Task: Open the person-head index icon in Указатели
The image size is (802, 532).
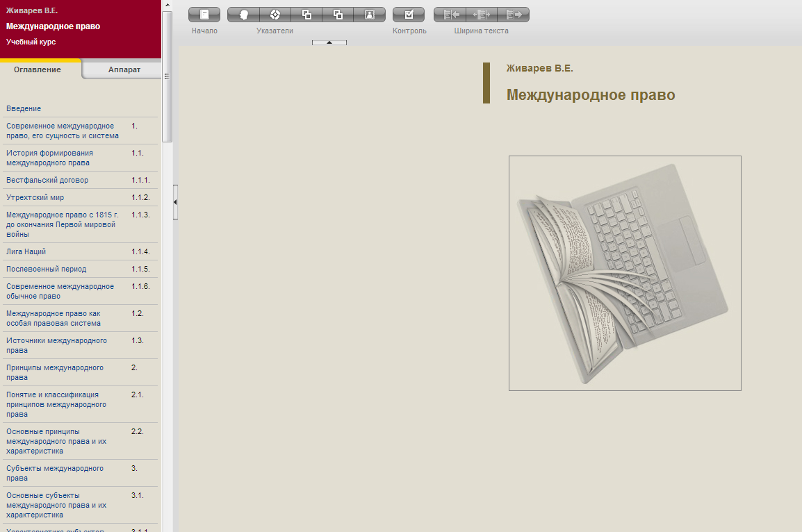Action: [x=243, y=15]
